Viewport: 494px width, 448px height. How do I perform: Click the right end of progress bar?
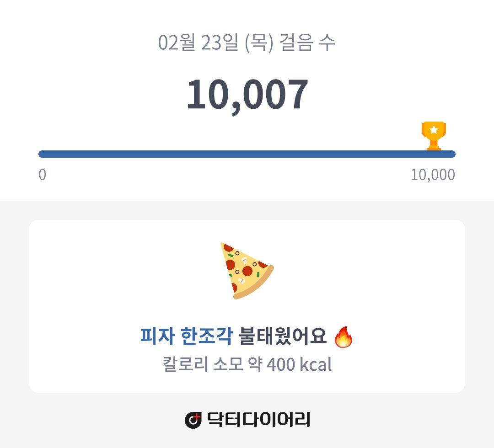tap(452, 154)
